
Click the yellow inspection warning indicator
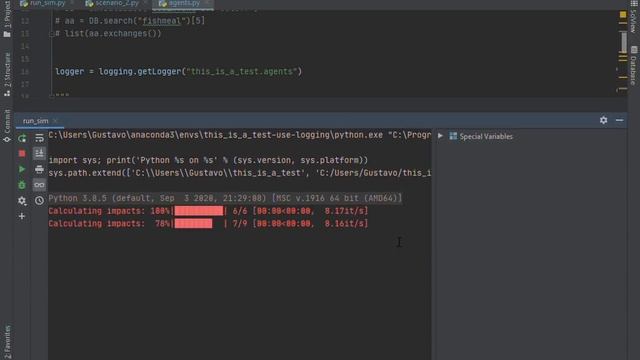tap(623, 14)
